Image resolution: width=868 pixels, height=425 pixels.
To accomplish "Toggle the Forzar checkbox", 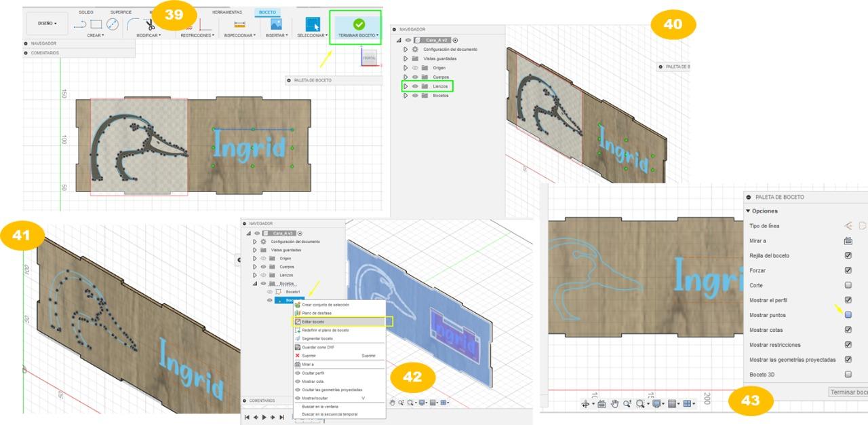I will coord(848,270).
